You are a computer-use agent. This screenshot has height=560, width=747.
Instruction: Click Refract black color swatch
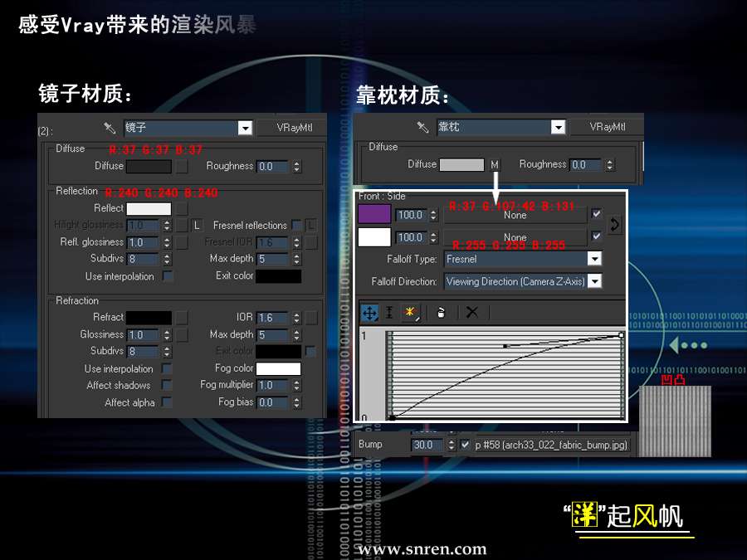149,318
